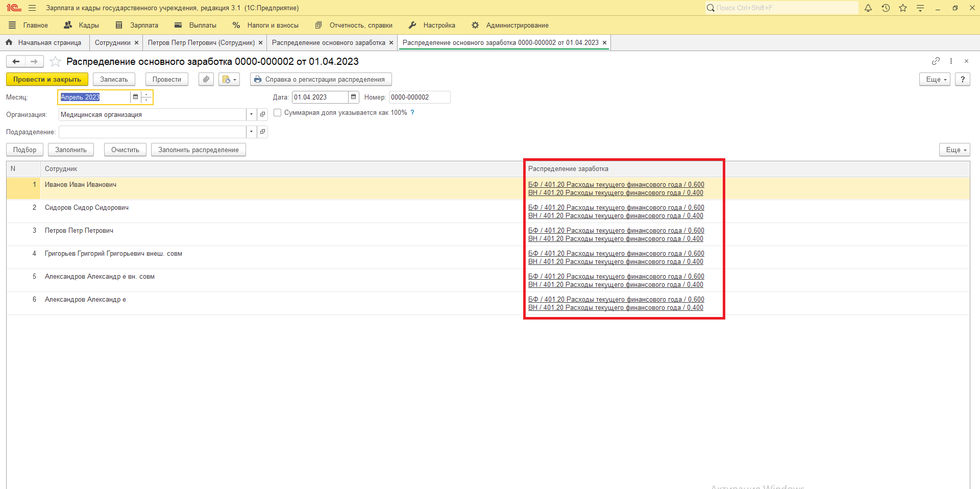Close the document form with X
Image resolution: width=980 pixels, height=489 pixels.
966,61
